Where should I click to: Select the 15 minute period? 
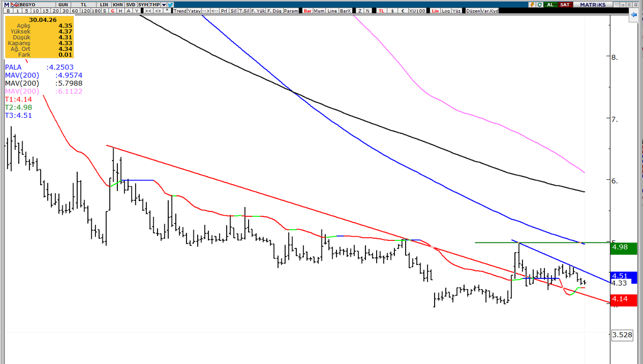[44, 11]
